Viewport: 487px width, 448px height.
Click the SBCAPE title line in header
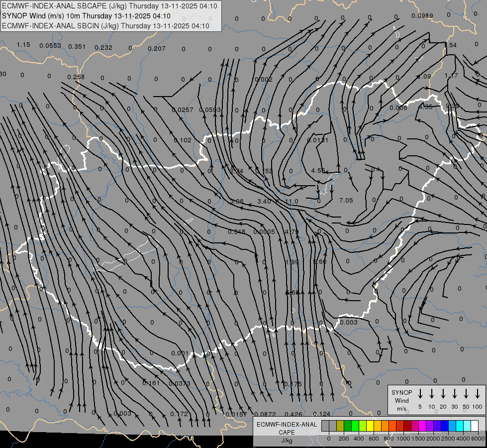(109, 6)
